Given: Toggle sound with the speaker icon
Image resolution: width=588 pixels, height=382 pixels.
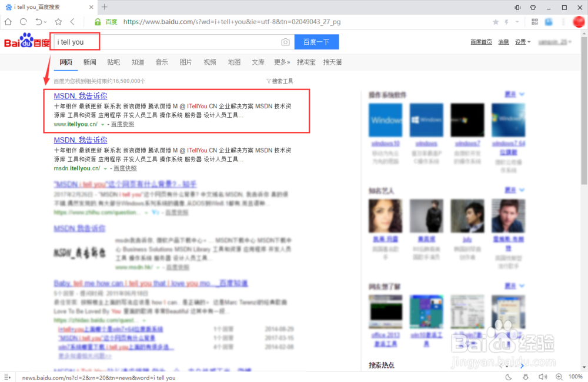Looking at the screenshot, I should click(543, 377).
